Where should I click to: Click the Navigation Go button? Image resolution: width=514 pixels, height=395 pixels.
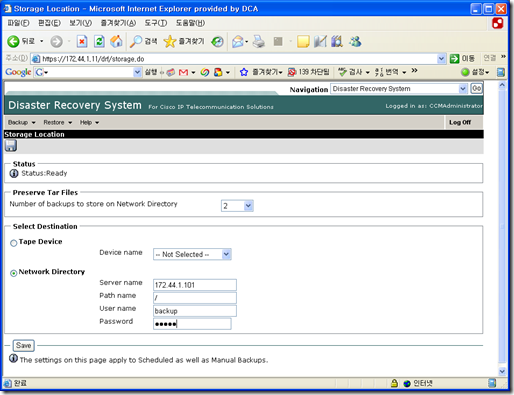476,89
